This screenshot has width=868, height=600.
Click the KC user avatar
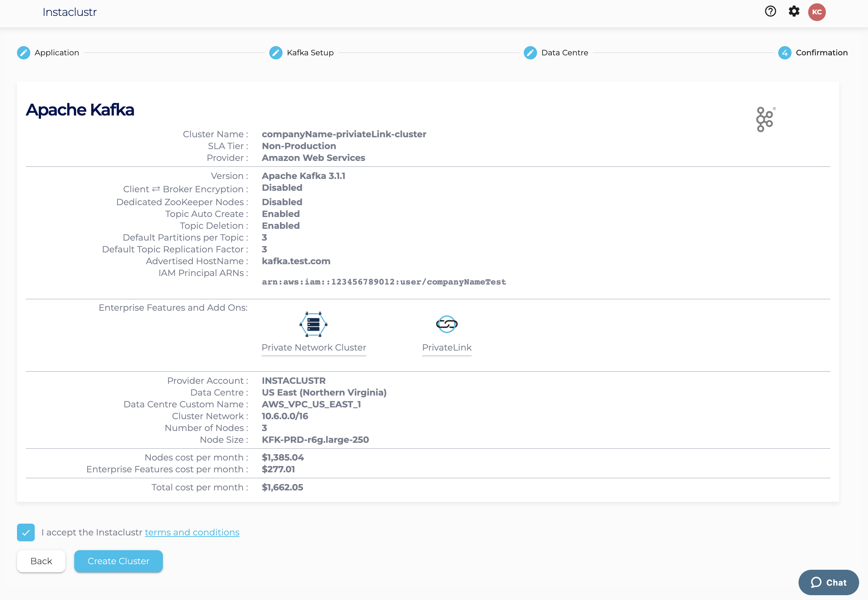coord(816,12)
